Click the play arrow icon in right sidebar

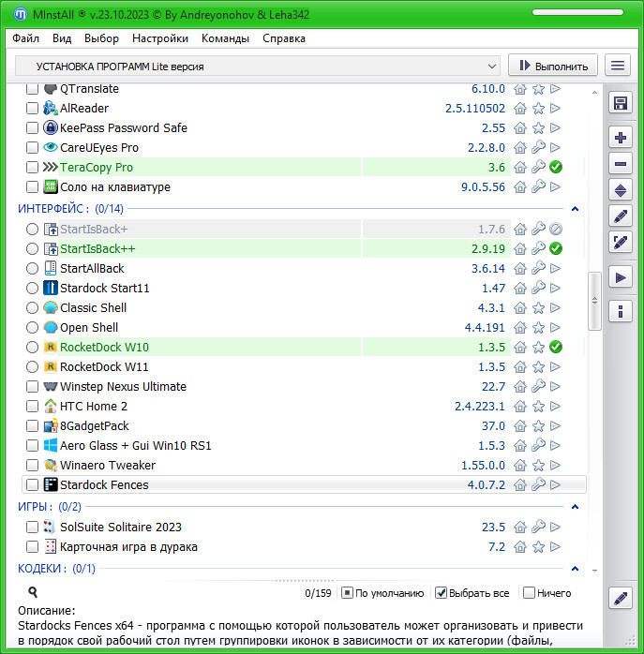pos(620,276)
